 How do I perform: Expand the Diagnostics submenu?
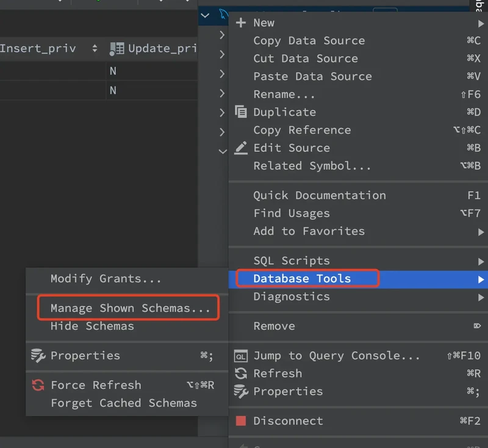[x=291, y=297]
